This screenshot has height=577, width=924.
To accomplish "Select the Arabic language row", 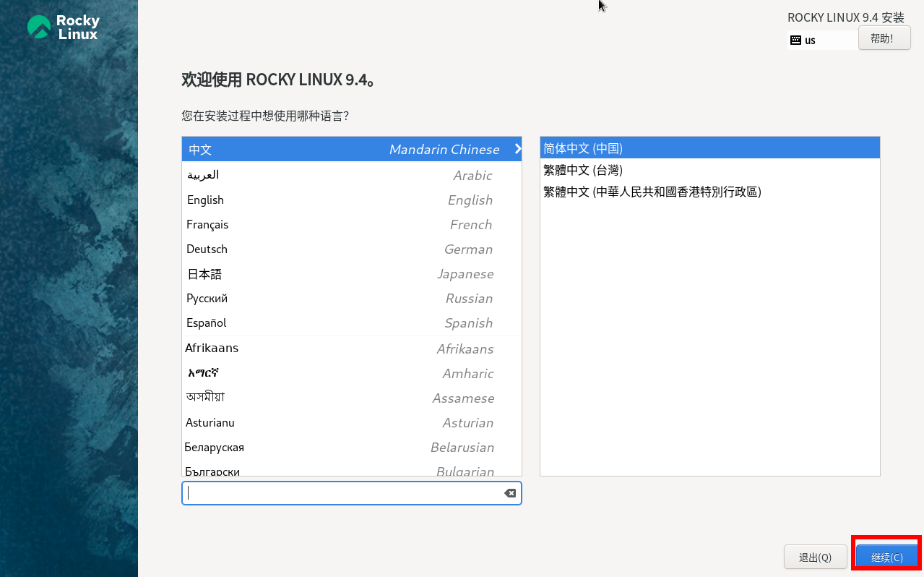I will pos(352,175).
